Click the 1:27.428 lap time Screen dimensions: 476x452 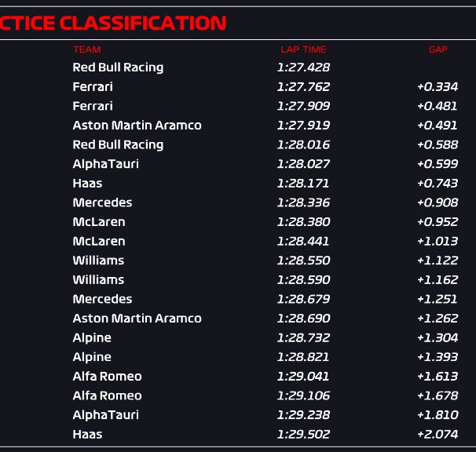point(303,67)
